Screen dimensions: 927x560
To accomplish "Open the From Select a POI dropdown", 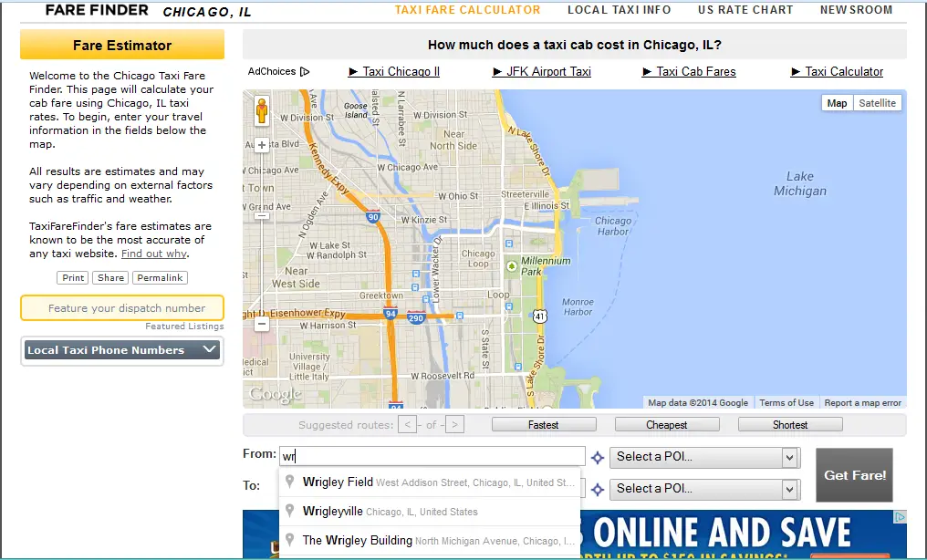I will pyautogui.click(x=704, y=457).
